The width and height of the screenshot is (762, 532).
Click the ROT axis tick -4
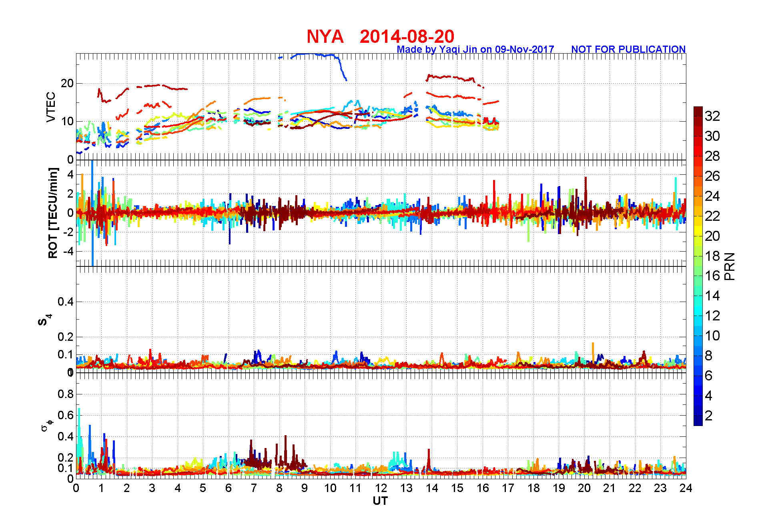68,251
